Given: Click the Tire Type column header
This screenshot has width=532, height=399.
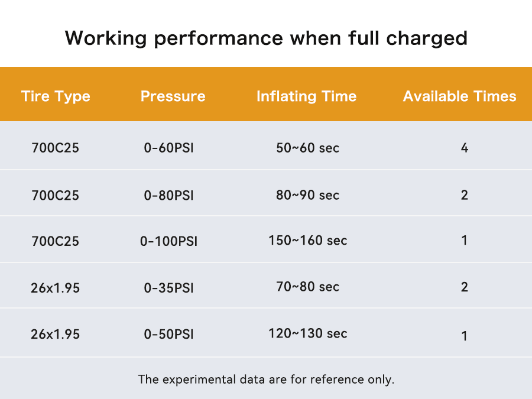Looking at the screenshot, I should tap(56, 96).
